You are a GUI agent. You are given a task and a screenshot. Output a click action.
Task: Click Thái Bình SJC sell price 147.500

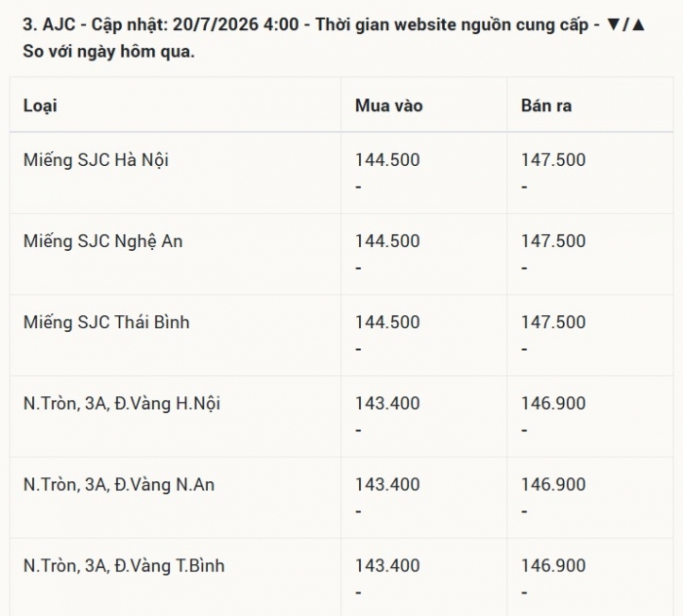(553, 322)
